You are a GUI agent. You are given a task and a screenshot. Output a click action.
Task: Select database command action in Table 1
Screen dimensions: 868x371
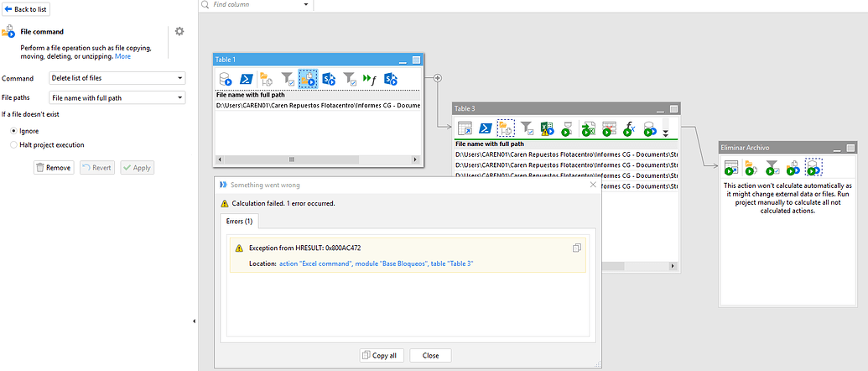click(x=225, y=79)
